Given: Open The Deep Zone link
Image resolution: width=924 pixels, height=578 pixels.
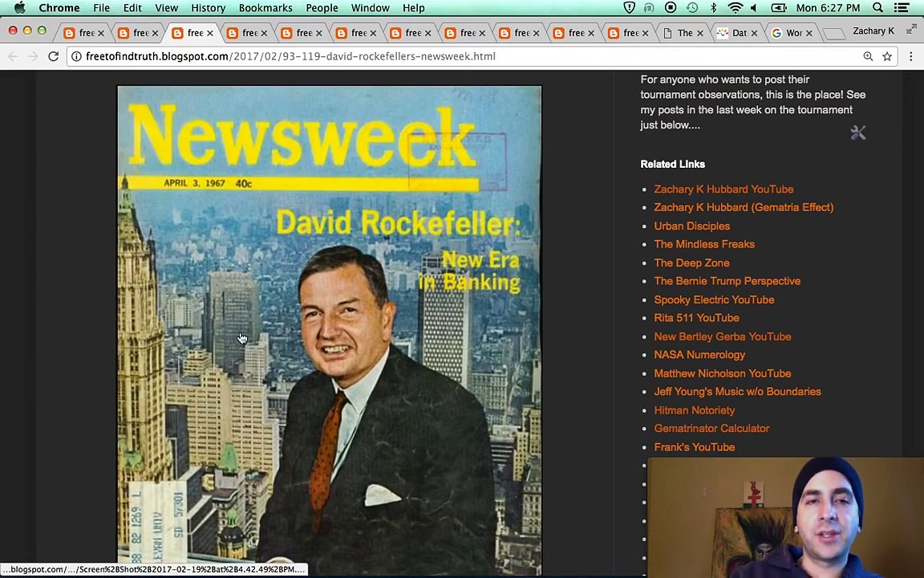Looking at the screenshot, I should point(692,263).
